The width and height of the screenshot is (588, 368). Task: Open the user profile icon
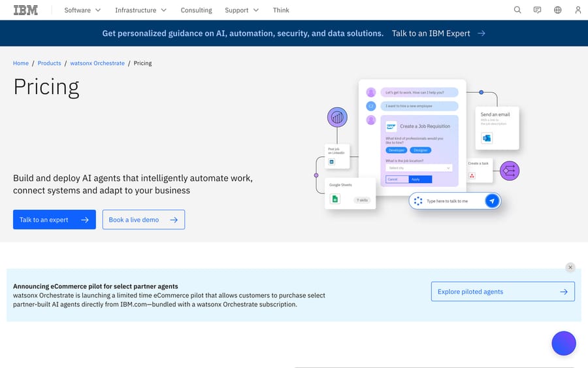pyautogui.click(x=578, y=10)
